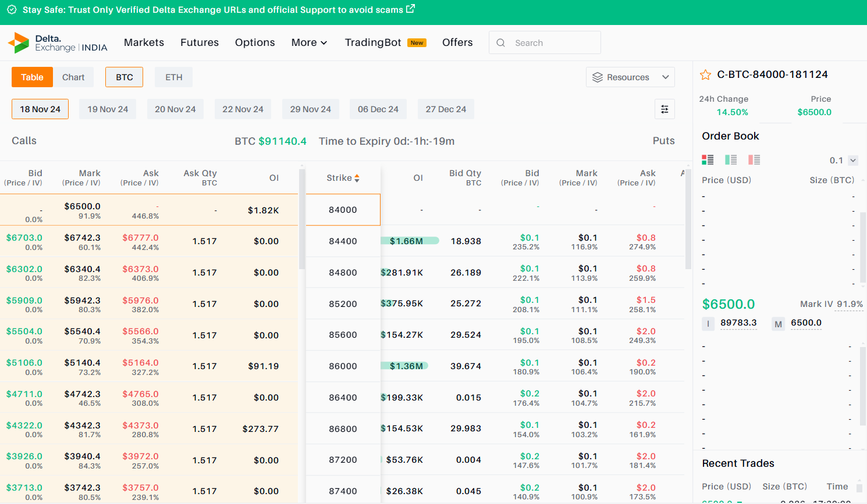Select ETH asset toggle
Image resolution: width=867 pixels, height=504 pixels.
click(x=174, y=77)
